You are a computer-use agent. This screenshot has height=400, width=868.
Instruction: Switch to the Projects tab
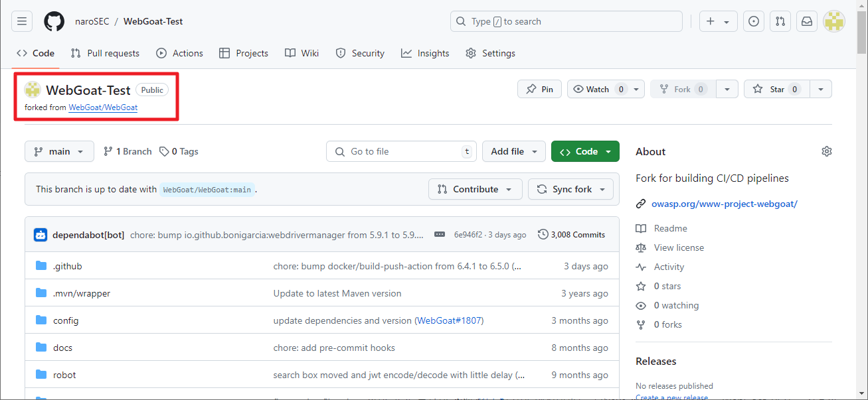click(x=244, y=53)
